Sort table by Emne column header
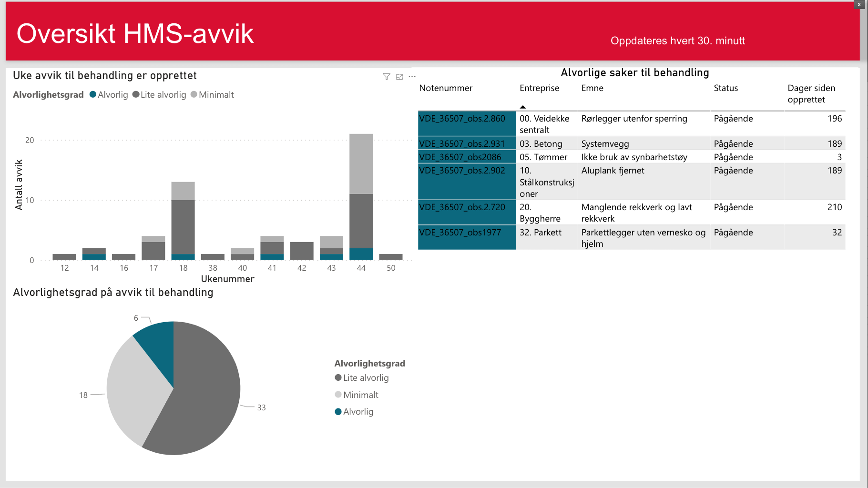Image resolution: width=868 pixels, height=488 pixels. [x=592, y=88]
